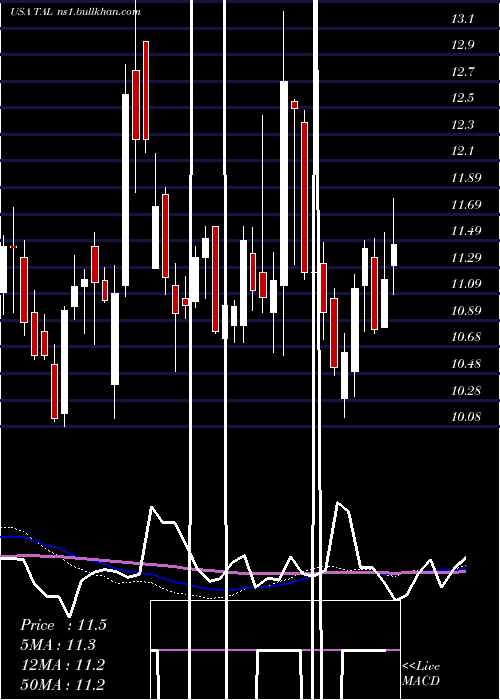
Task: Click the 12.1 price axis label
Action: pyautogui.click(x=462, y=151)
